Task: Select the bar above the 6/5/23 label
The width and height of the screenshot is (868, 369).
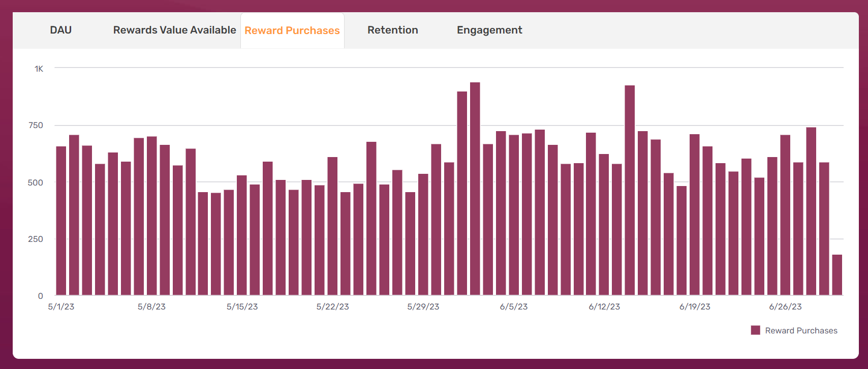Action: 514,214
